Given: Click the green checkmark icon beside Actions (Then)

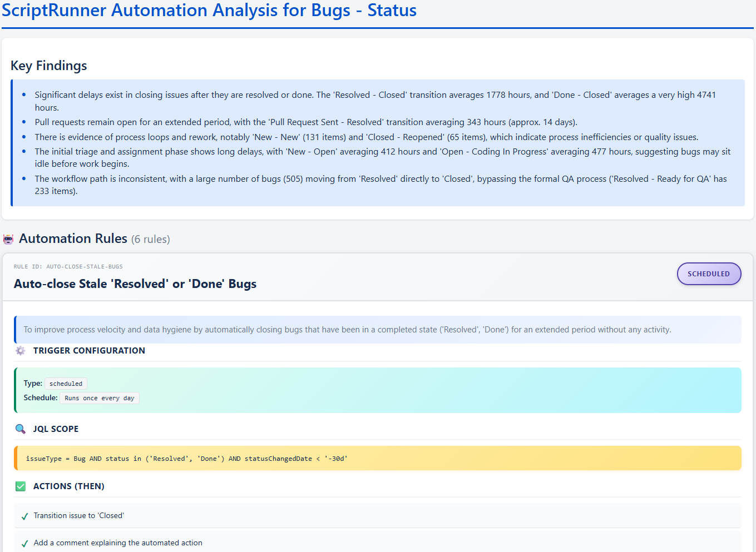Looking at the screenshot, I should pos(21,486).
